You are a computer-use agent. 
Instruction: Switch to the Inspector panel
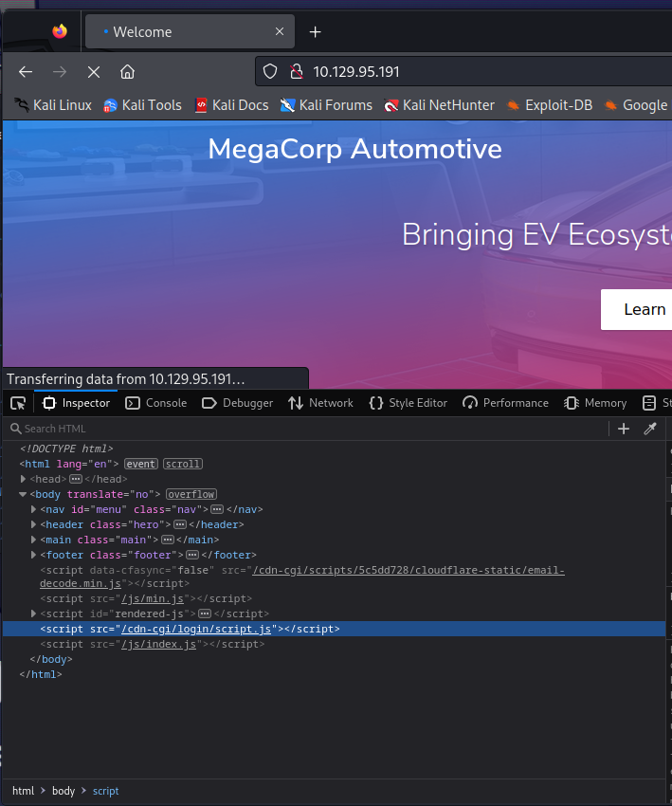click(76, 403)
